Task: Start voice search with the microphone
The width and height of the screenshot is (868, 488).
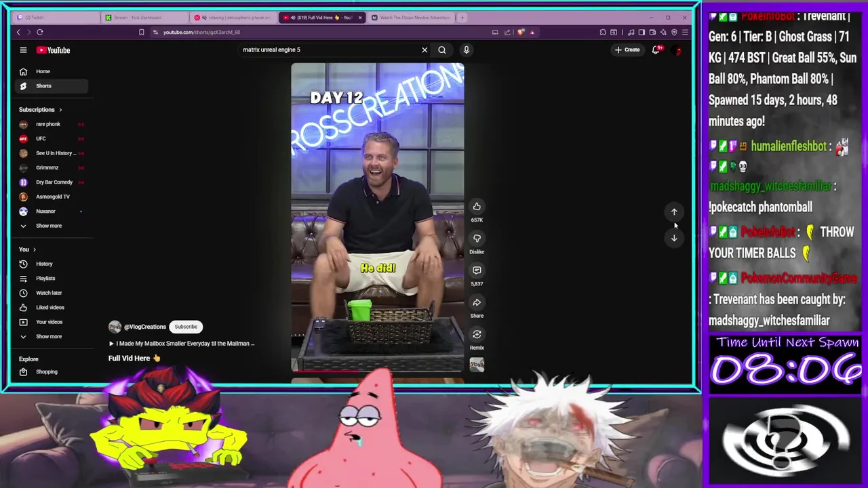Action: (x=467, y=49)
